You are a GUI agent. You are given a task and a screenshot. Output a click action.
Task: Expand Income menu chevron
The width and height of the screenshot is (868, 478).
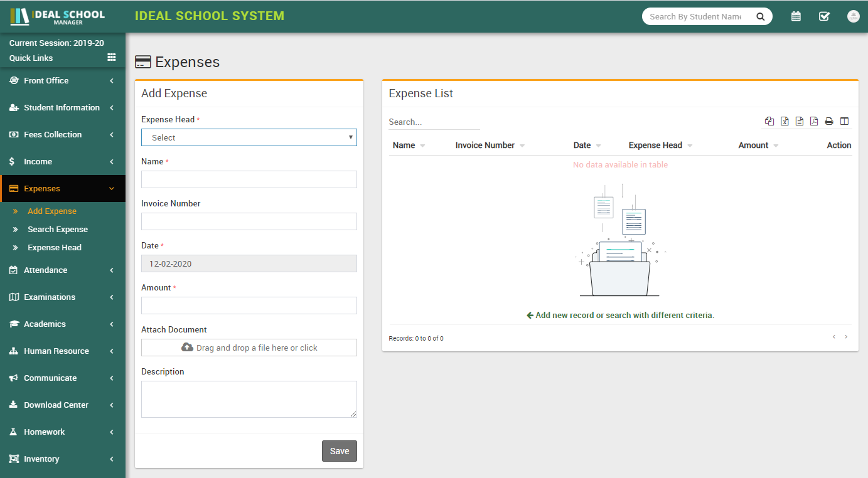coord(112,162)
